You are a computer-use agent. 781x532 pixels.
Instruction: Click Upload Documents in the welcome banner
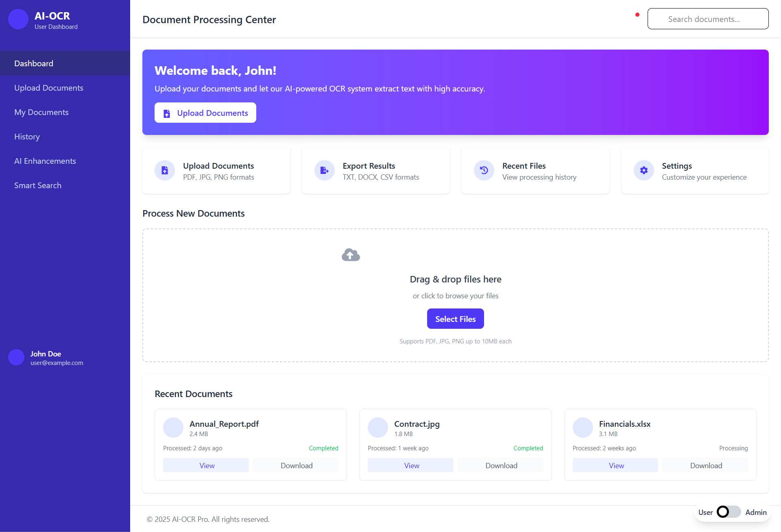pyautogui.click(x=205, y=113)
